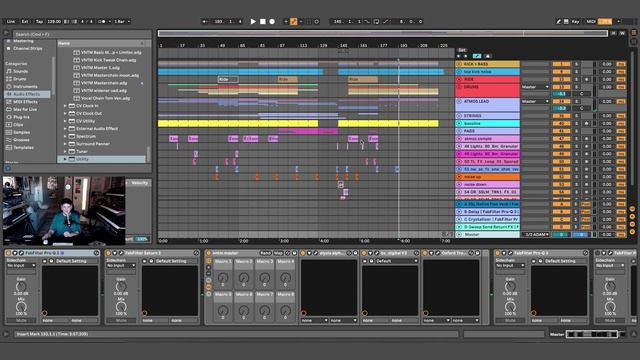Image resolution: width=640 pixels, height=360 pixels.
Task: Toggle the Computer MIDI Keyboard icon
Action: pyautogui.click(x=566, y=22)
